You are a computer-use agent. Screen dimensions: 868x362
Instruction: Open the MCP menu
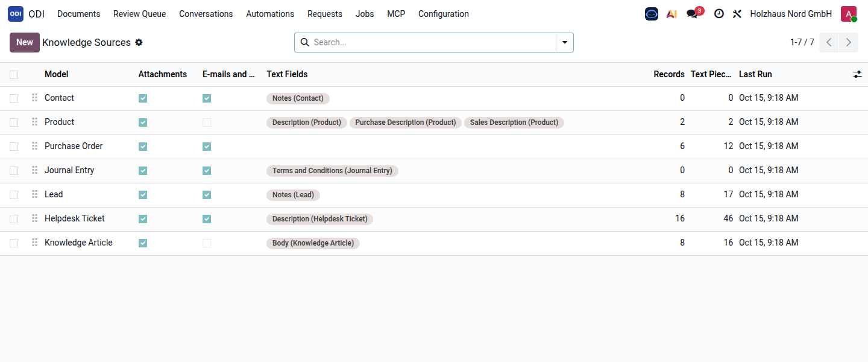pyautogui.click(x=396, y=14)
